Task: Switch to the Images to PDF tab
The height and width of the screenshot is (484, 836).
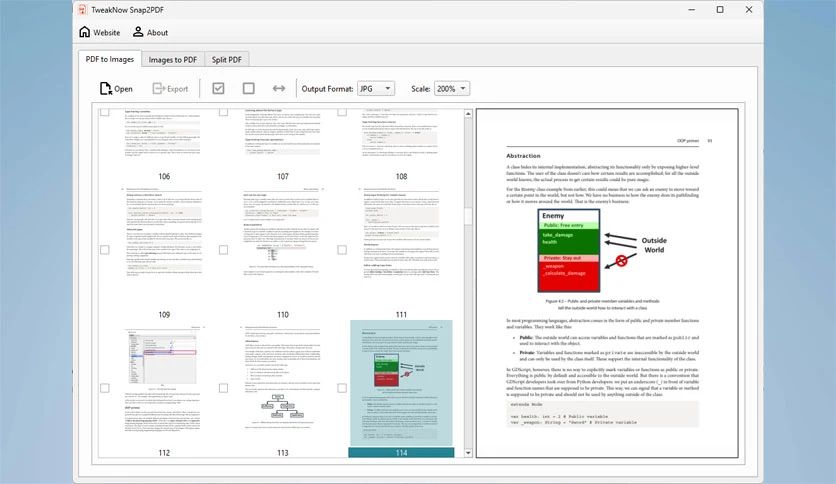Action: (173, 60)
